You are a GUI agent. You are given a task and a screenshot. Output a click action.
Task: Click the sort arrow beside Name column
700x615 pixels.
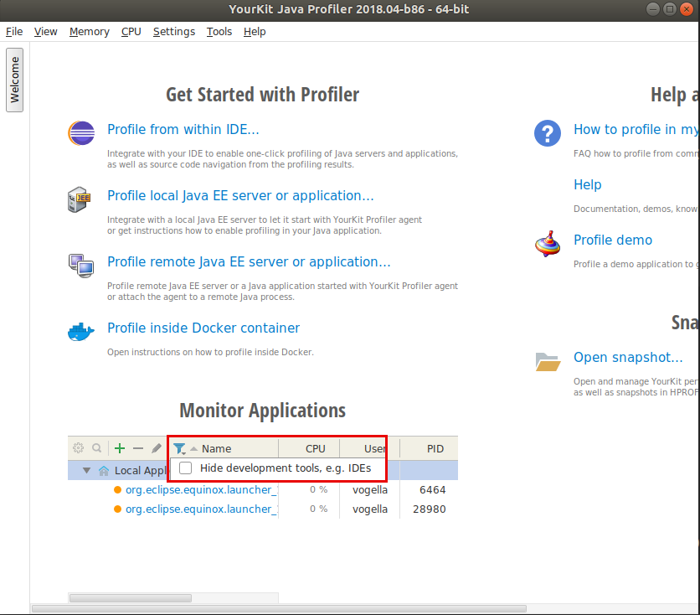193,448
